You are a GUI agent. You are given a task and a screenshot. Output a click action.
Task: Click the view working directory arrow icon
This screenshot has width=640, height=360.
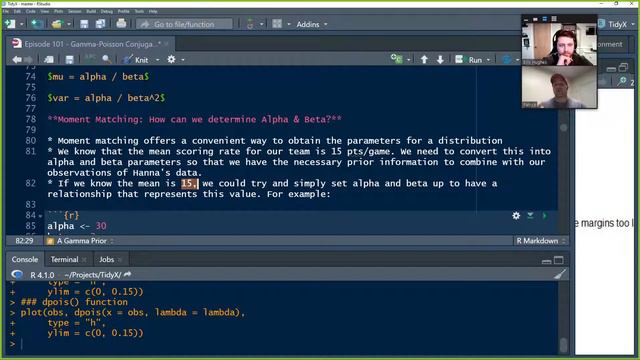click(x=128, y=275)
